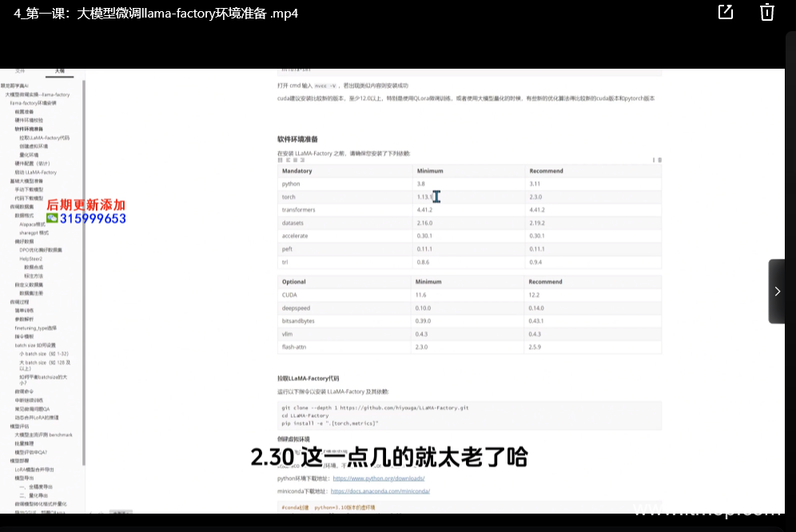Select finetuning_type选择 in outline
The width and height of the screenshot is (796, 532).
(x=35, y=328)
